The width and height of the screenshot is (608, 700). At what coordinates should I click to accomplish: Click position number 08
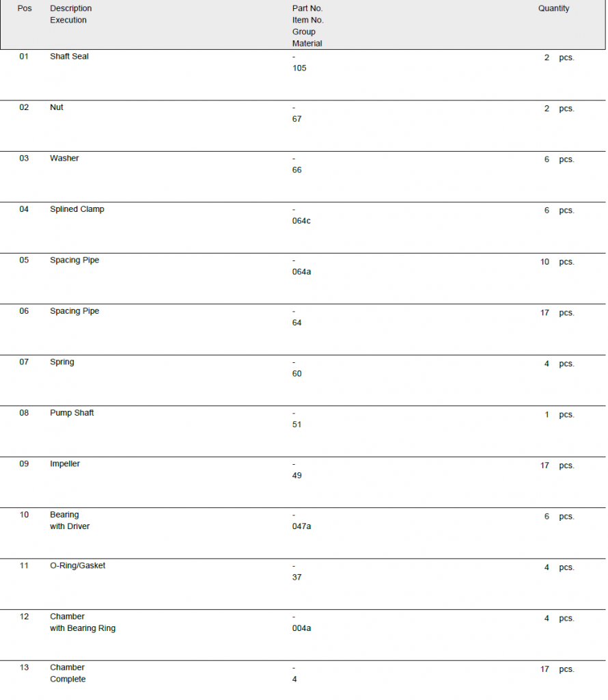(24, 413)
